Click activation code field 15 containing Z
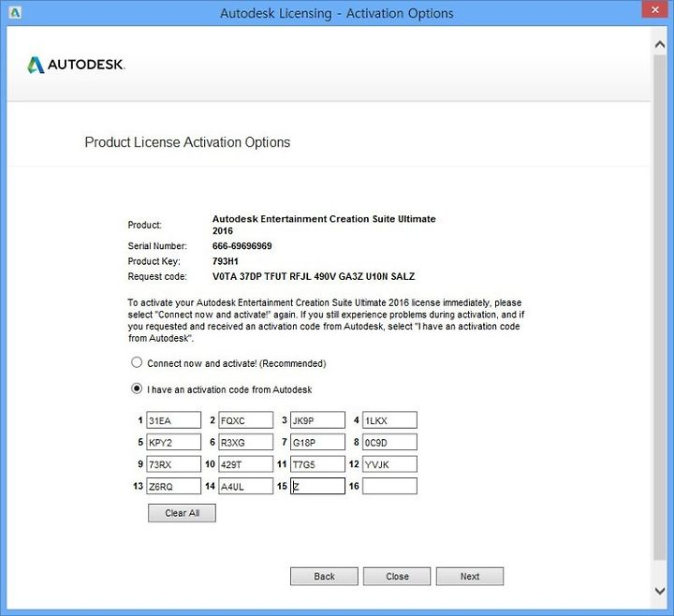The height and width of the screenshot is (616, 674). [317, 486]
